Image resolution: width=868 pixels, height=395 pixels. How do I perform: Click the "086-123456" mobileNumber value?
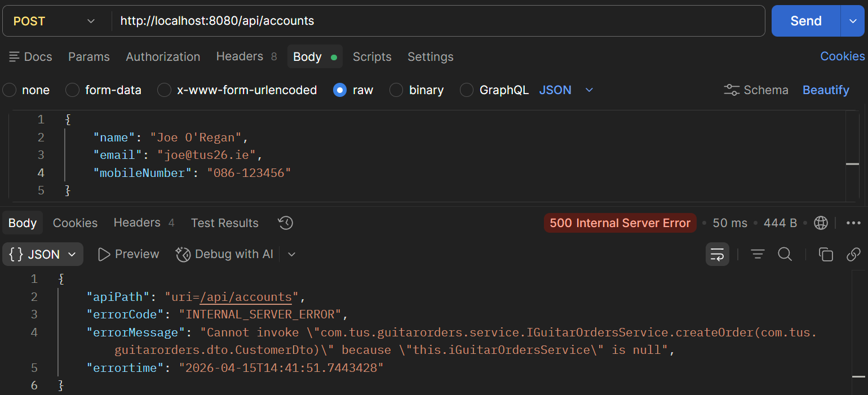tap(249, 173)
